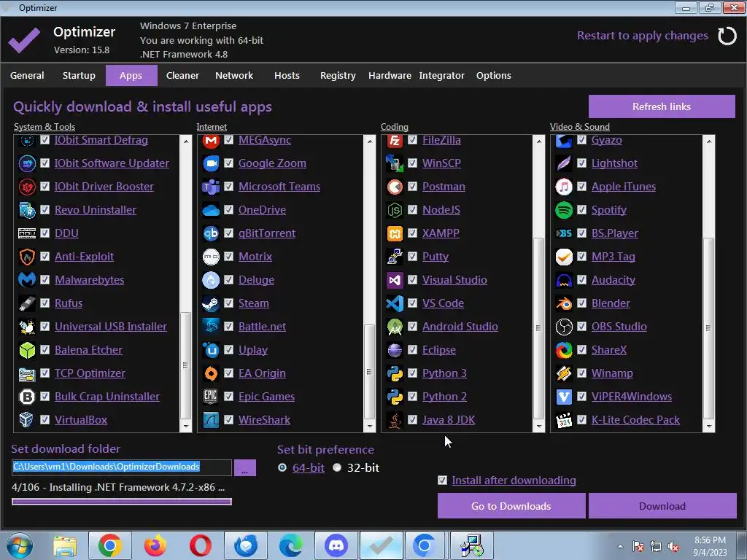Toggle the Install after downloading checkbox
The image size is (747, 560).
click(443, 480)
